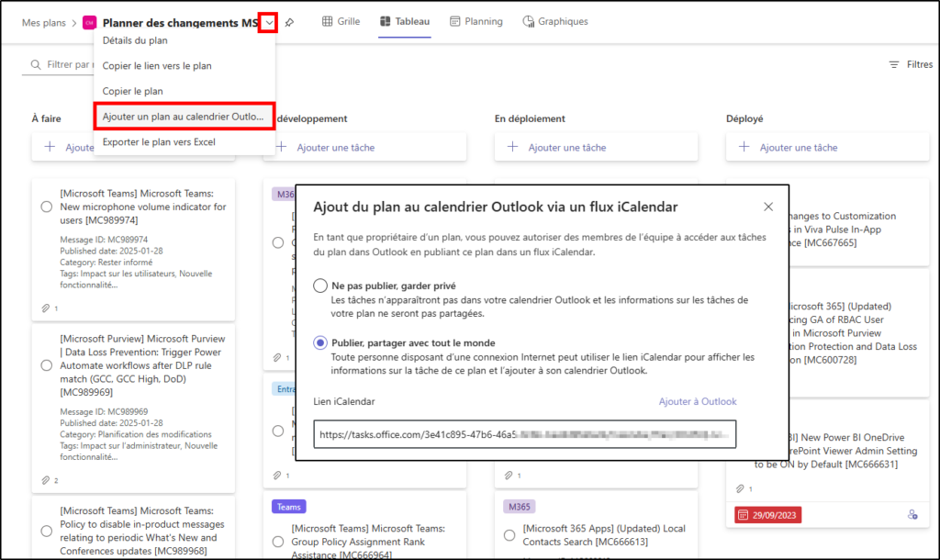Select Ajouter un plan au calendrier Outlook
The height and width of the screenshot is (560, 940).
(x=184, y=117)
